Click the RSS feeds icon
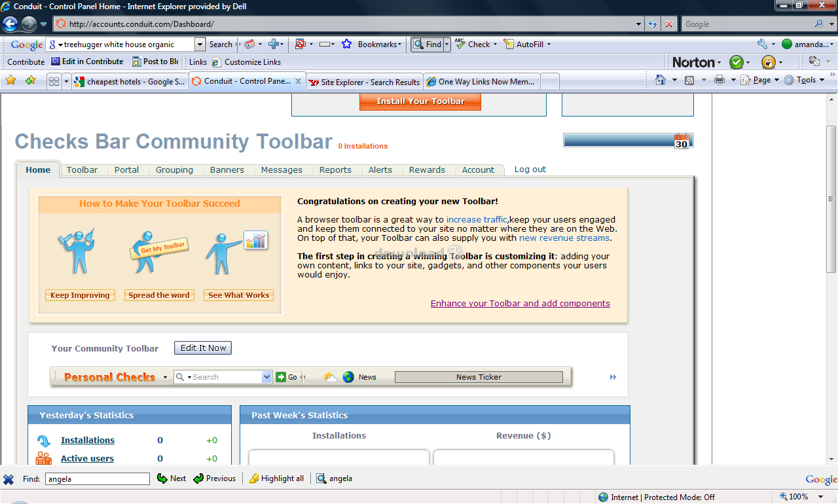Image resolution: width=838 pixels, height=504 pixels. click(689, 80)
